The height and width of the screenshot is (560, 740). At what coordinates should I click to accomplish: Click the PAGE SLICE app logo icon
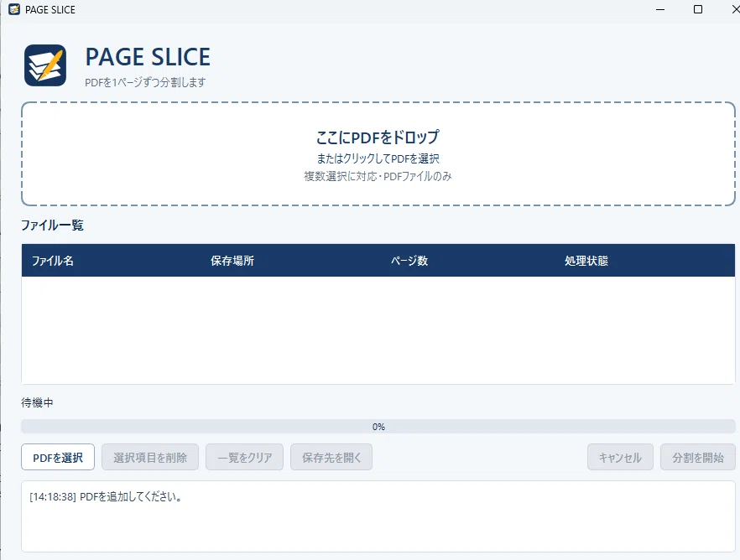tap(45, 65)
